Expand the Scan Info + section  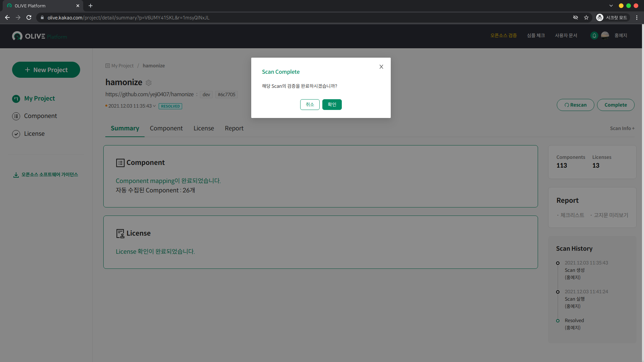(x=622, y=128)
